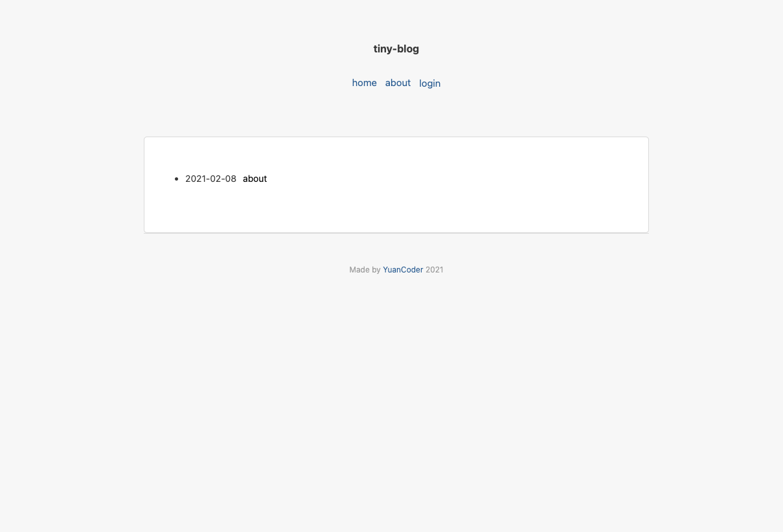Screen dimensions: 783x532
Task: Click the 2021 year in the footer
Action: (435, 270)
